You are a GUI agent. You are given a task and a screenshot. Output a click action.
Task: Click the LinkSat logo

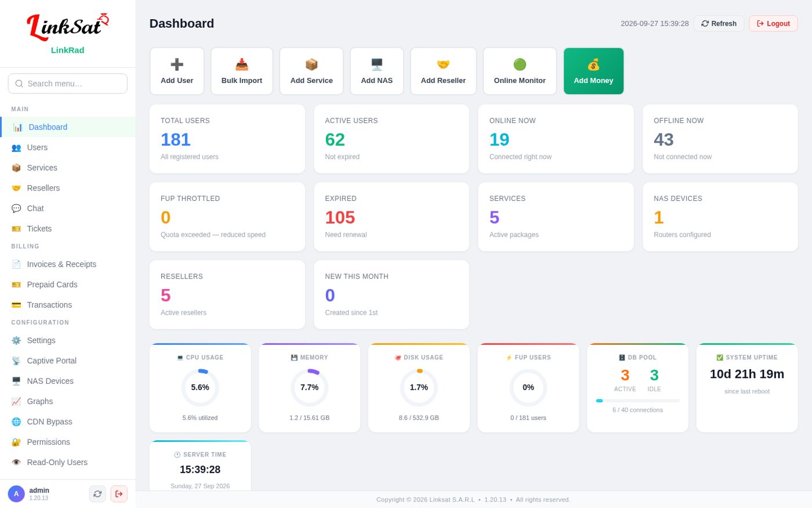tap(68, 27)
